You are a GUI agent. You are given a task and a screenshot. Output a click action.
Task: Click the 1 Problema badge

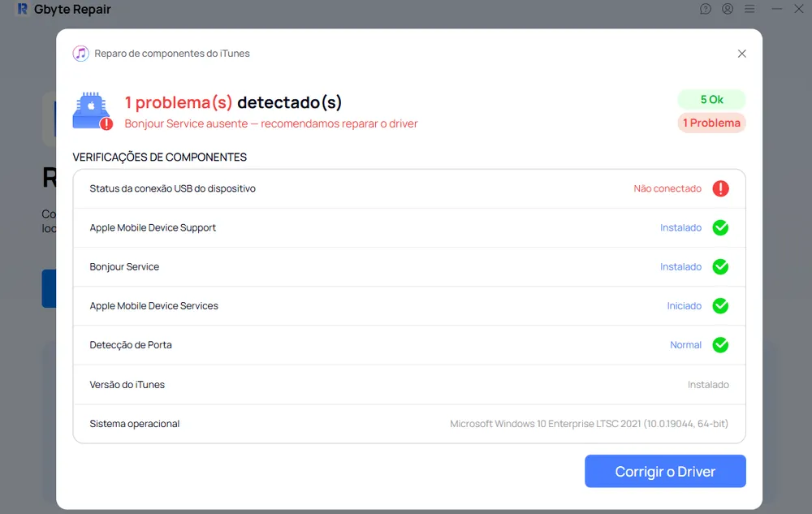click(x=711, y=123)
